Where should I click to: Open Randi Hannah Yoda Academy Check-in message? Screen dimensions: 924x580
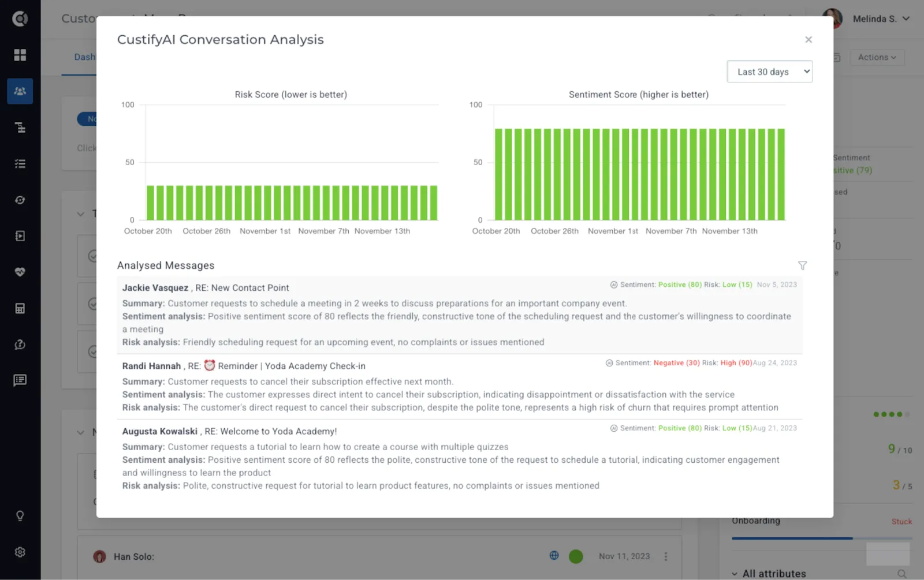460,387
